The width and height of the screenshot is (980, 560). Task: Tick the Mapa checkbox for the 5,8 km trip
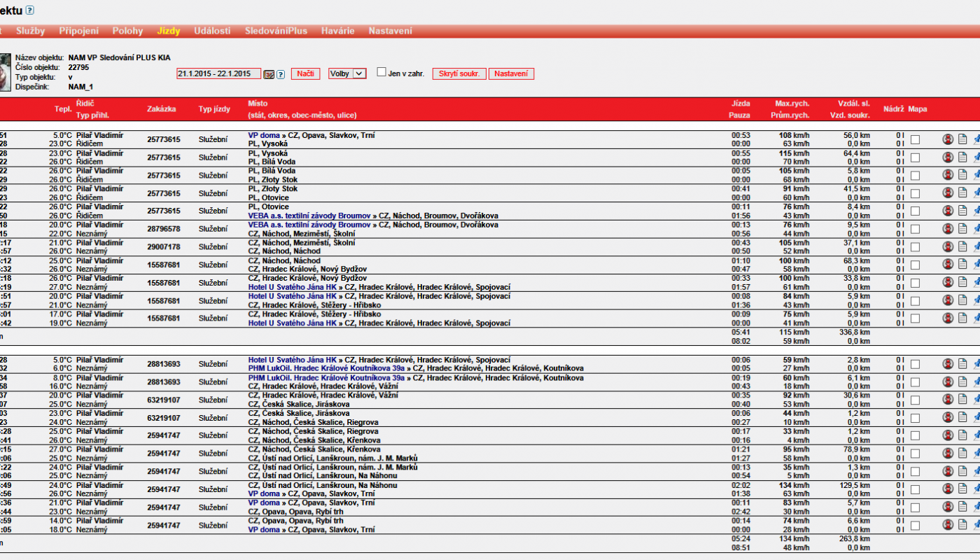[x=915, y=175]
